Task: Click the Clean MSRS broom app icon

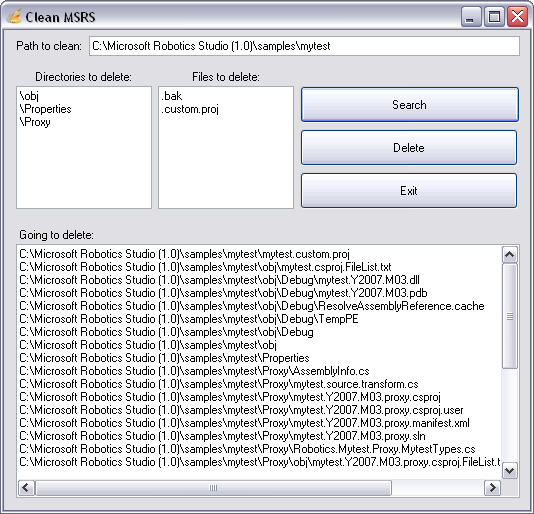Action: 14,16
